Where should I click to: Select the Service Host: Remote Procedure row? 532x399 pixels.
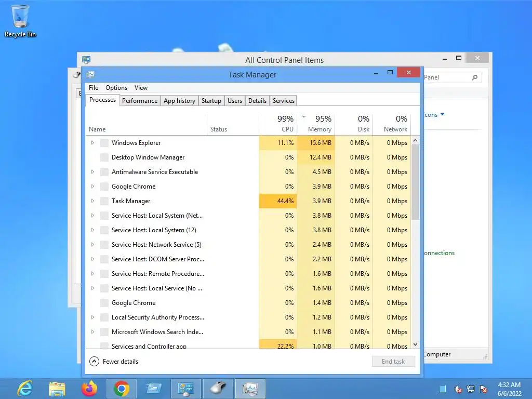248,274
